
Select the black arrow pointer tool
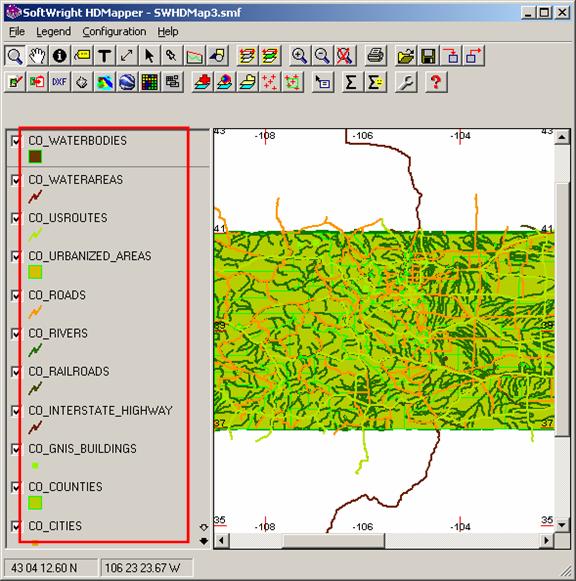click(149, 56)
